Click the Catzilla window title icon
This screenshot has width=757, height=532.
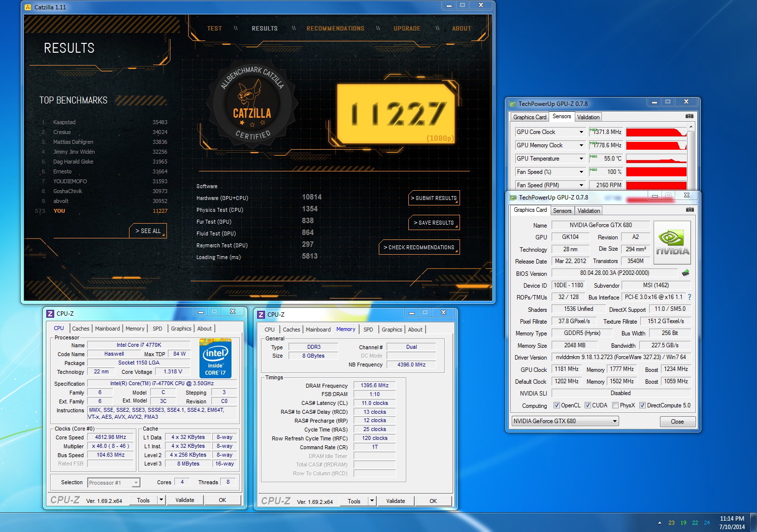point(28,7)
